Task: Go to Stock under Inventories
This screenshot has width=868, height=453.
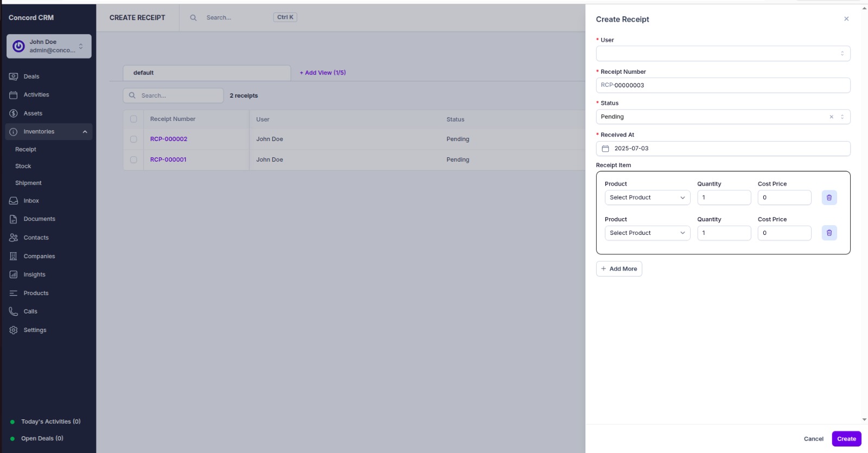Action: pyautogui.click(x=23, y=166)
